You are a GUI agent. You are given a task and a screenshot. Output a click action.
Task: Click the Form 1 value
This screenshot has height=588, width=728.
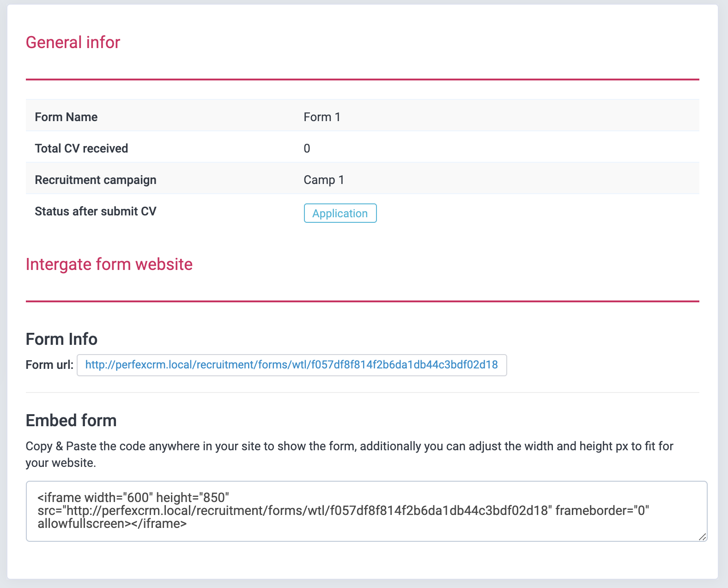coord(322,117)
